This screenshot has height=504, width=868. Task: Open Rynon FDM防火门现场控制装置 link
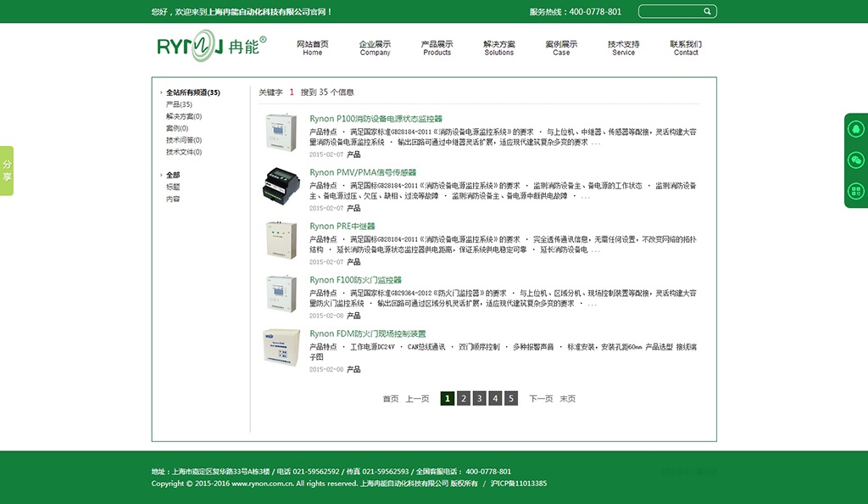(368, 333)
